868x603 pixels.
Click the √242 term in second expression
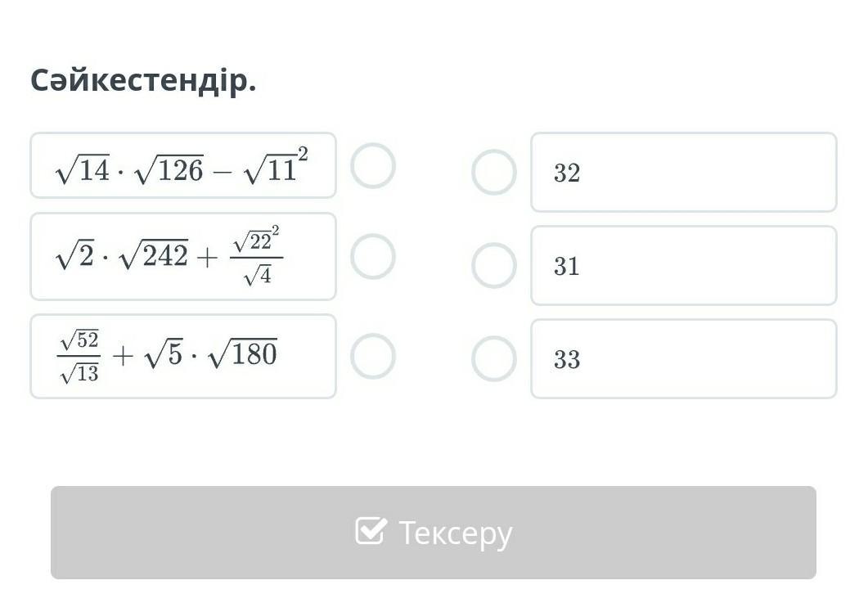pos(154,256)
